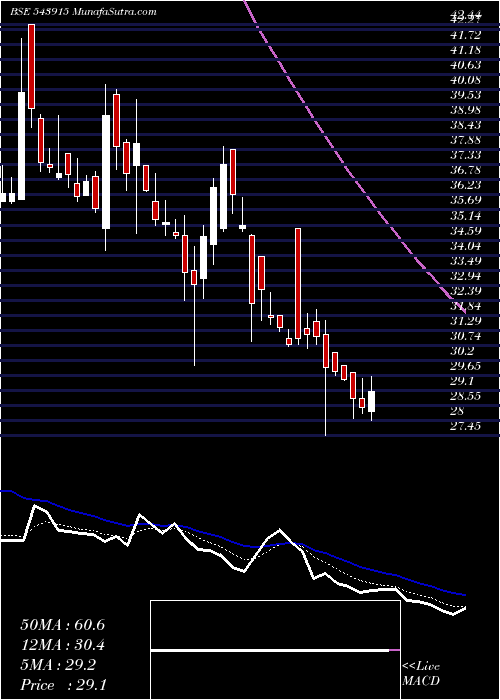Select the 29.65 price axis label
Screen dimensions: 500x700
pyautogui.click(x=466, y=367)
